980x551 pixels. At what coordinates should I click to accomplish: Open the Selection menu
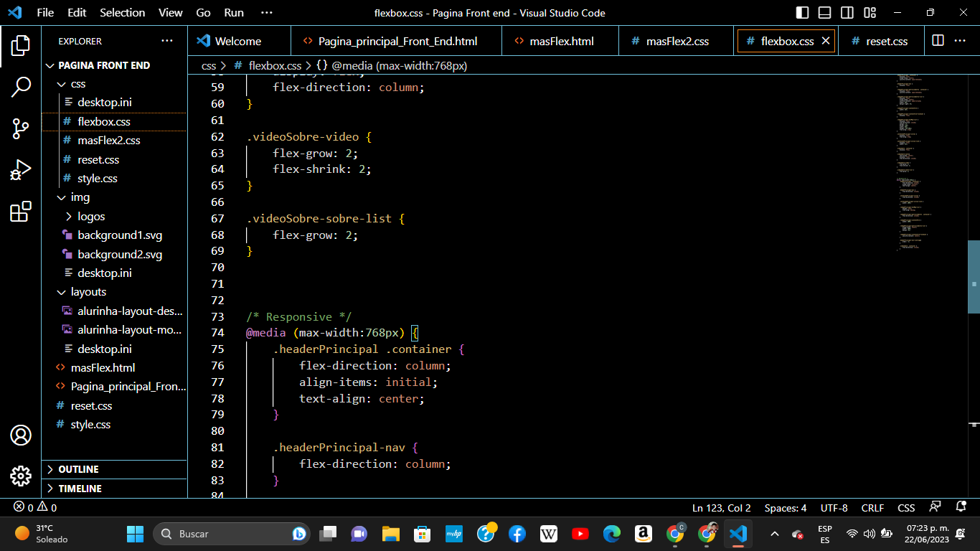[122, 13]
